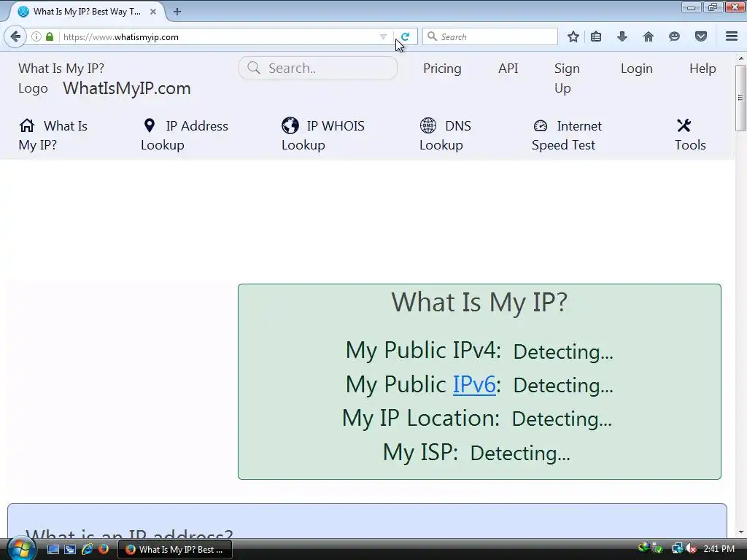Click the page vertical scrollbar thumb

[x=740, y=98]
